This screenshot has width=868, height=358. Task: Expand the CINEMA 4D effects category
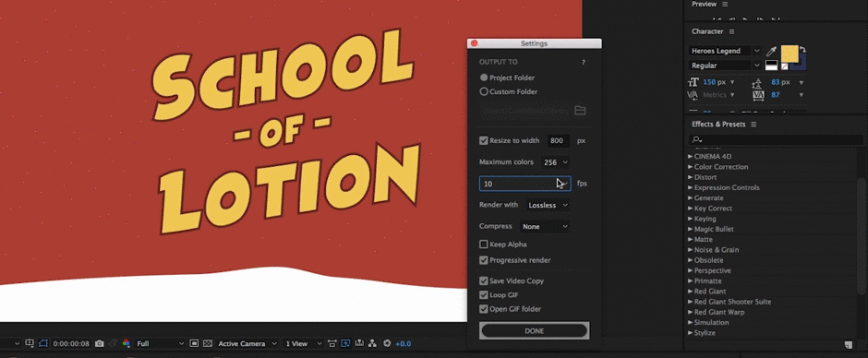[x=691, y=157]
